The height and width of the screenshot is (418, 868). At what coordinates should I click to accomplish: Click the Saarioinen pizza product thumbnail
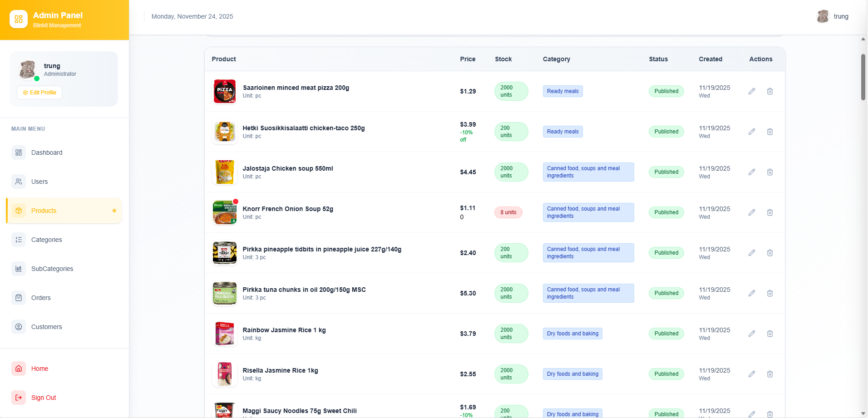(x=225, y=91)
